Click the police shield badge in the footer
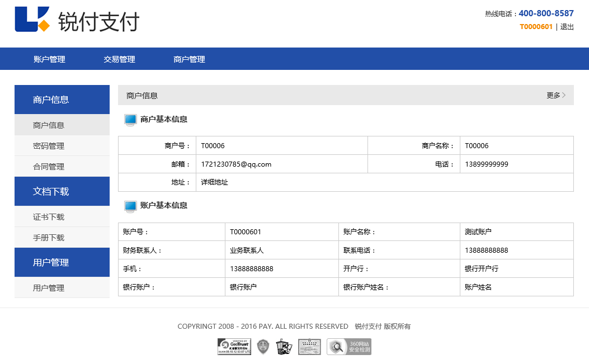 tap(262, 346)
